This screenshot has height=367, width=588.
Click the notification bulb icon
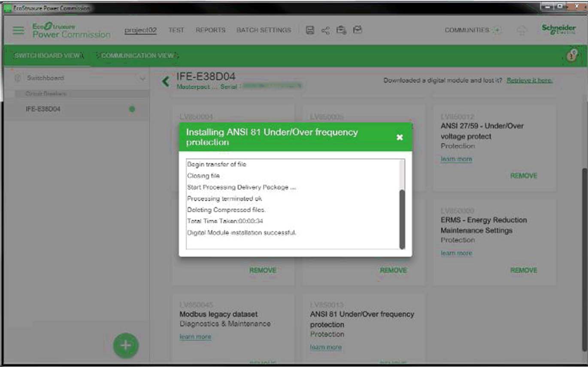coord(571,55)
